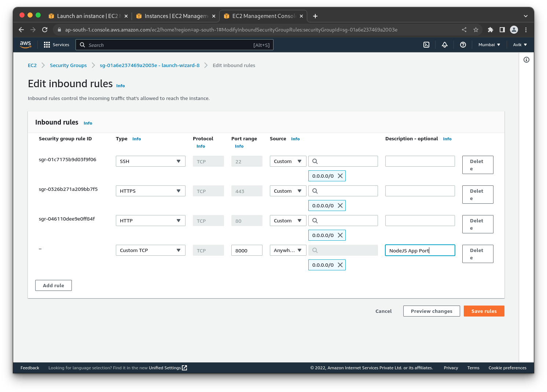
Task: Open the Anywhere source dropdown of Custom TCP rule
Action: click(x=288, y=250)
